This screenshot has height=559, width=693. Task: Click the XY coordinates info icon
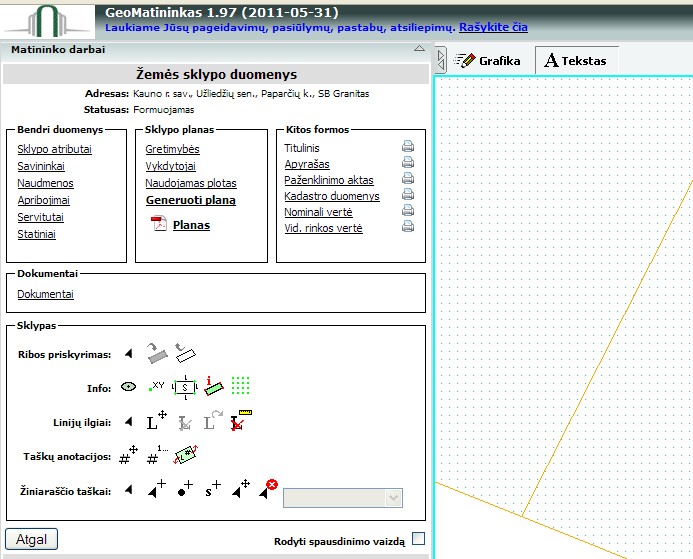(x=156, y=387)
